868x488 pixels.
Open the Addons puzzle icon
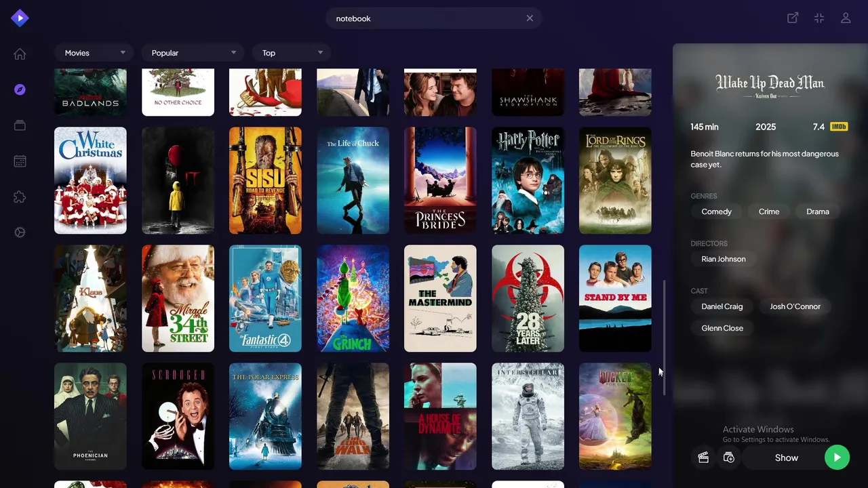[20, 197]
